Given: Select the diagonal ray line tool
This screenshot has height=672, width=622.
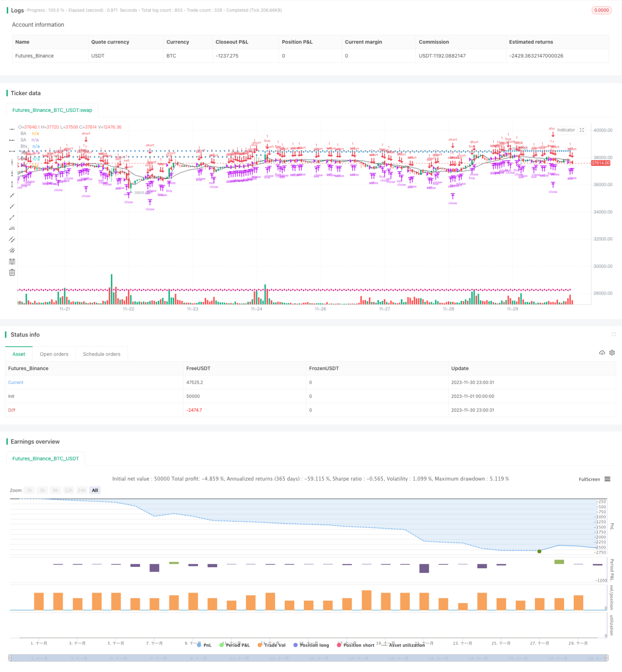Looking at the screenshot, I should point(12,206).
